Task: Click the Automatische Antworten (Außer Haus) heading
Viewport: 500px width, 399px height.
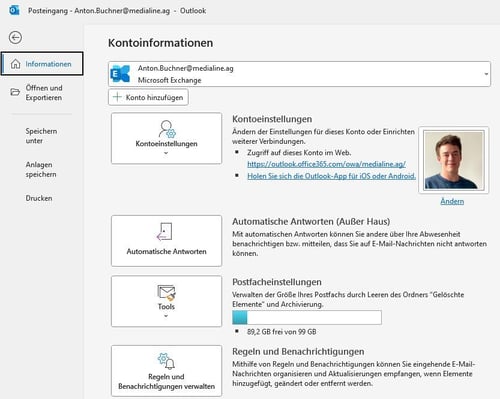Action: [311, 222]
